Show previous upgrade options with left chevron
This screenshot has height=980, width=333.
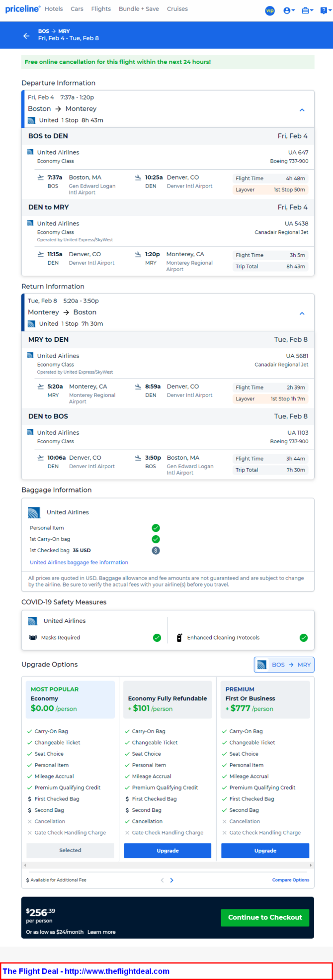(162, 880)
